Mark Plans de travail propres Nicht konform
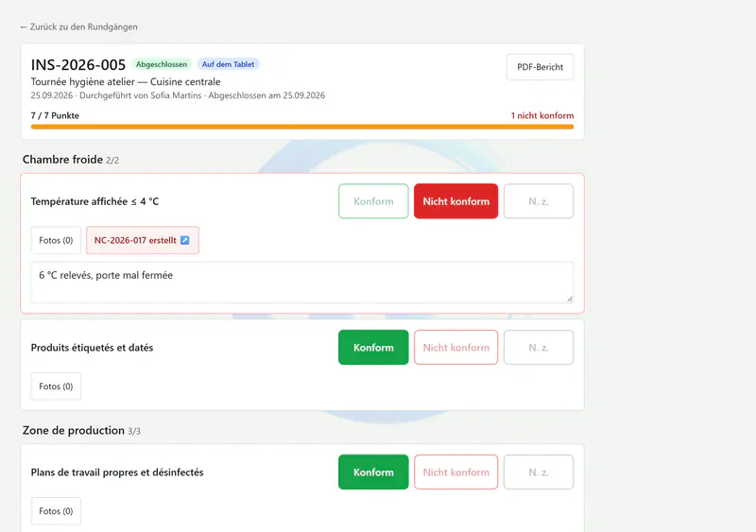The image size is (756, 532). coord(455,472)
